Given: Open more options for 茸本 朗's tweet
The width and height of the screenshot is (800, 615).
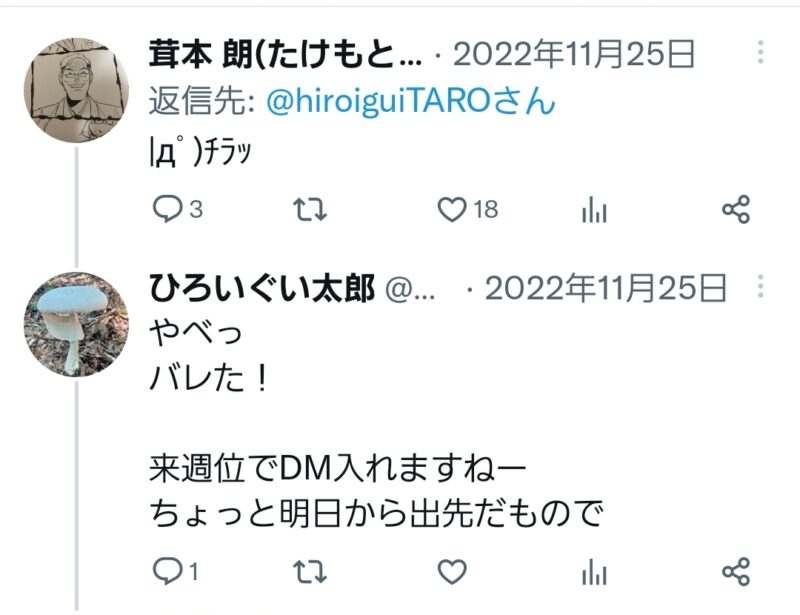Looking at the screenshot, I should [x=760, y=52].
